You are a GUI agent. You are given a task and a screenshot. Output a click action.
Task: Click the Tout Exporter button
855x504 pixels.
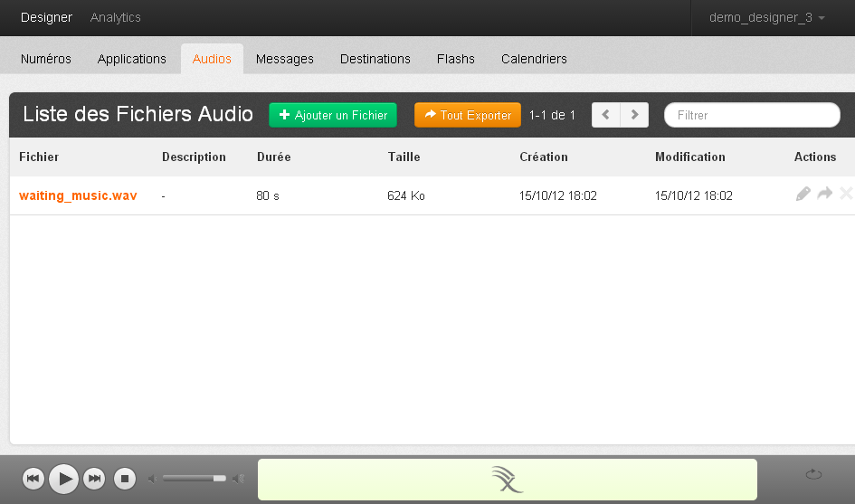468,115
